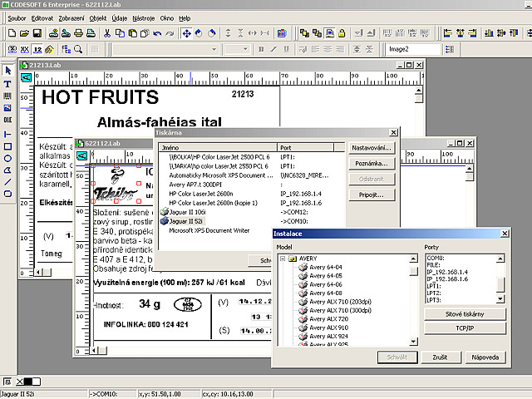Select the arrow Pointer tool
The height and width of the screenshot is (399, 532).
pos(7,71)
